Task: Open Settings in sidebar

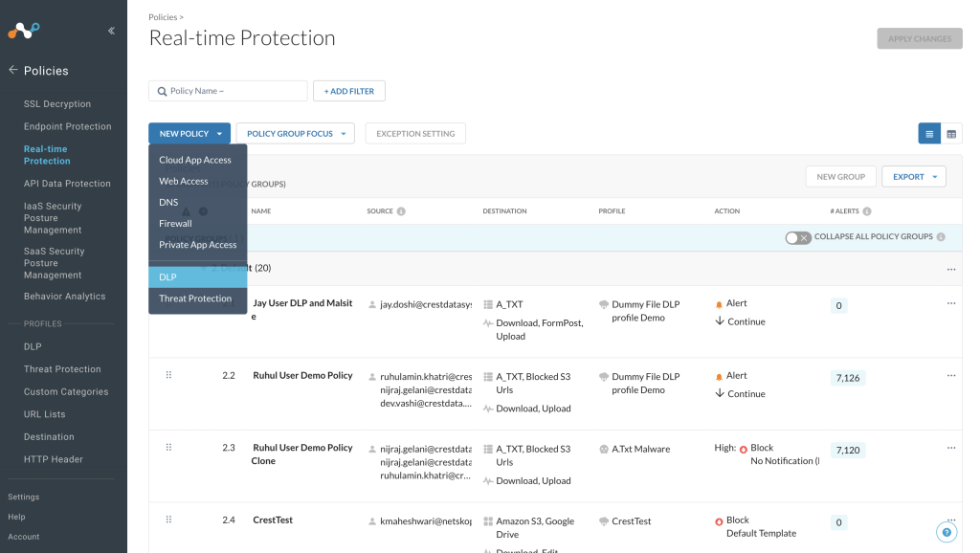Action: tap(24, 497)
